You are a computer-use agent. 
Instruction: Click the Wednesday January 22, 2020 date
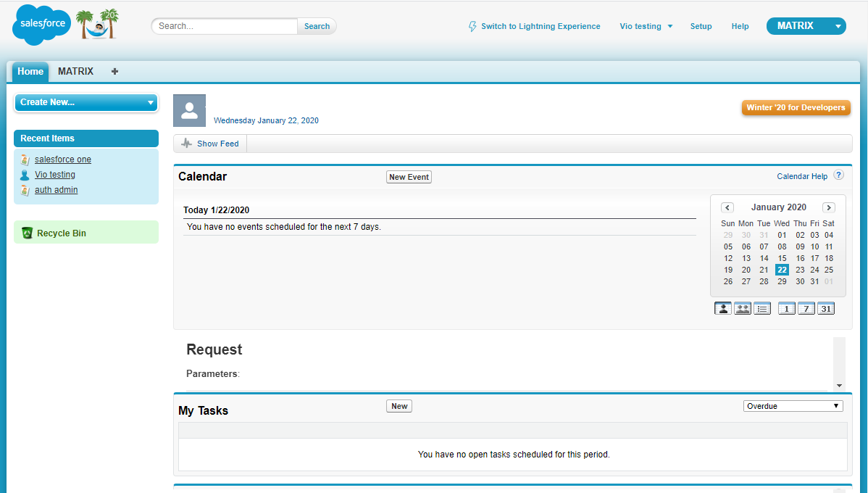coord(266,120)
